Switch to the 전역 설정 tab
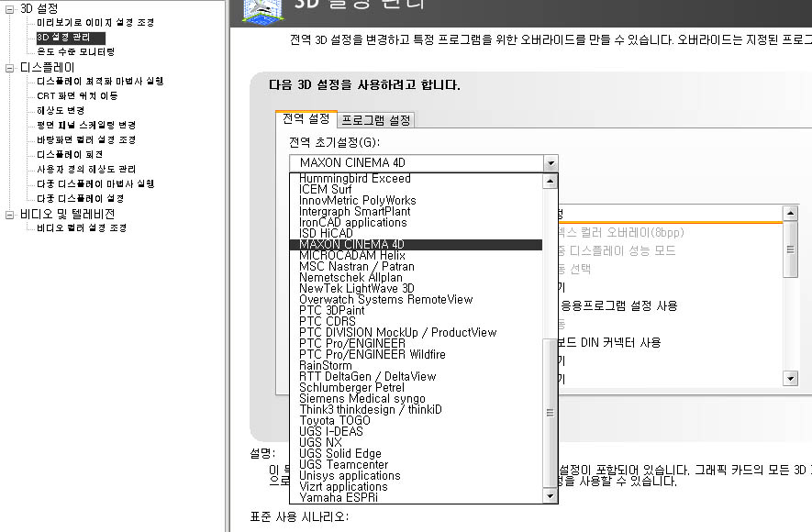 tap(306, 119)
